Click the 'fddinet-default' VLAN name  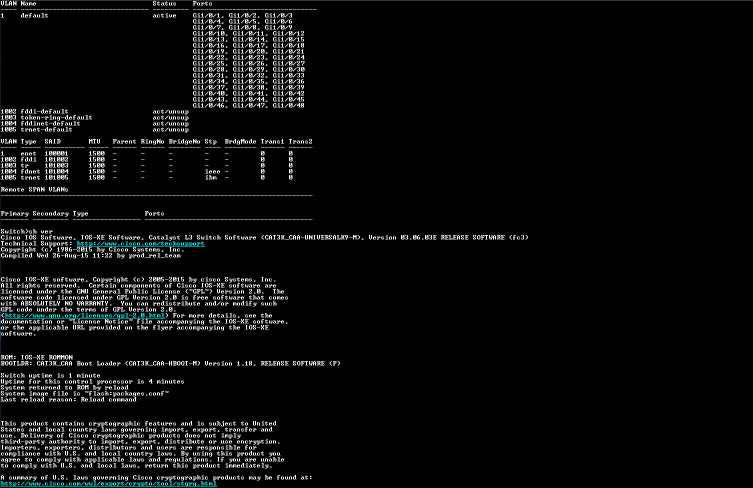pos(50,123)
